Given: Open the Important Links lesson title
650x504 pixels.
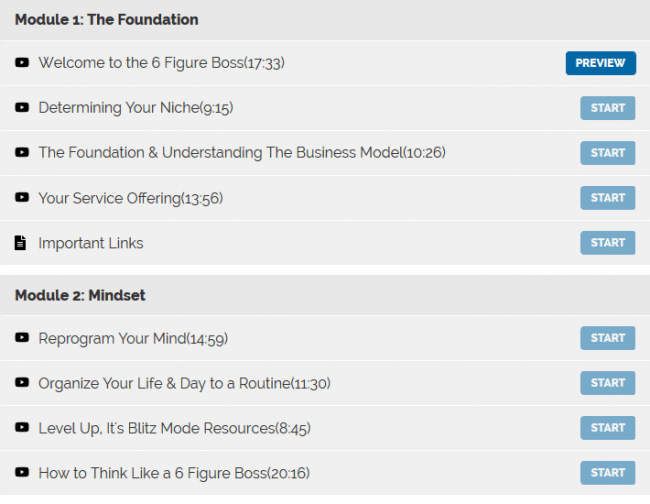Looking at the screenshot, I should 91,243.
